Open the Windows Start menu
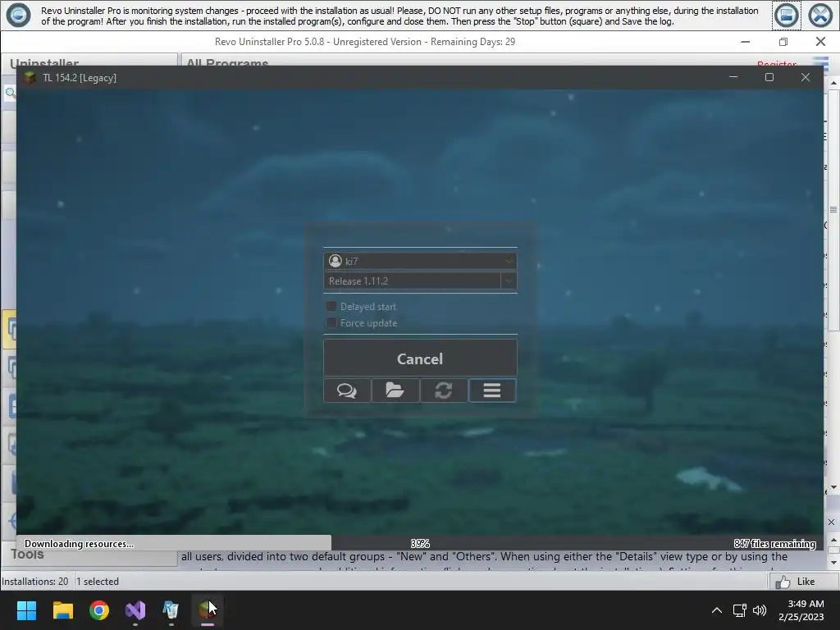 tap(26, 610)
